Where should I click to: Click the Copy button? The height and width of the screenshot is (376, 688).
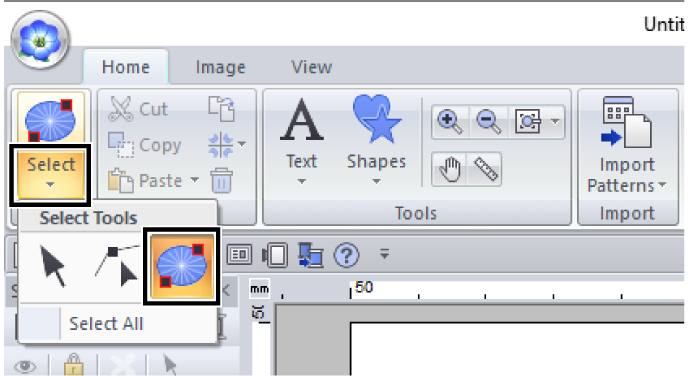[145, 145]
